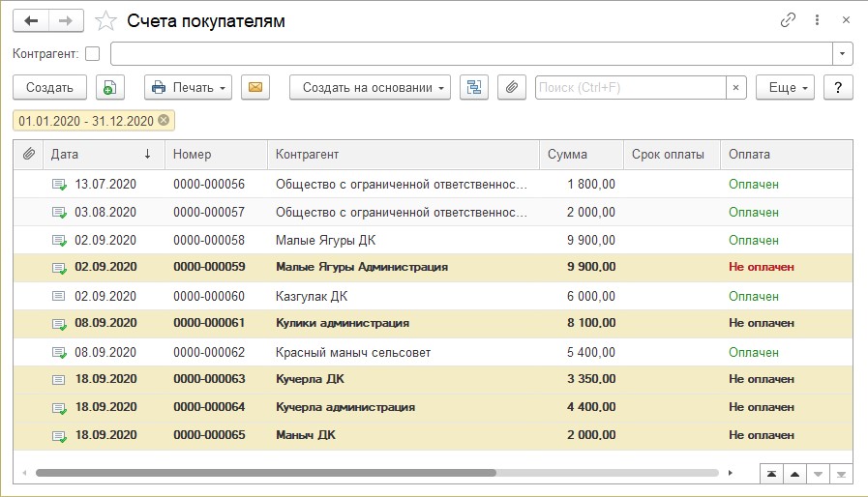Expand the Создать на основании menu
Image resolution: width=868 pixels, height=497 pixels.
[x=371, y=87]
